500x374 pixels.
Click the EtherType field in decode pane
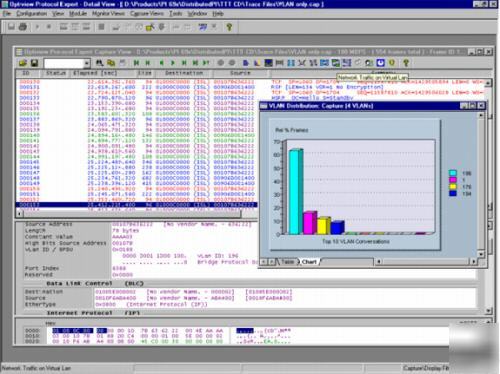tap(40, 304)
